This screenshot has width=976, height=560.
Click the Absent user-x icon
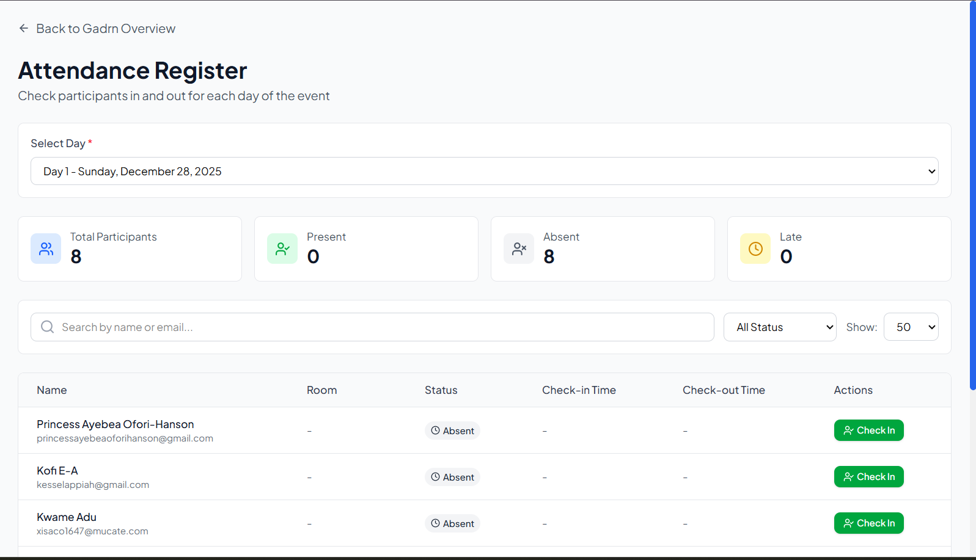click(x=519, y=249)
